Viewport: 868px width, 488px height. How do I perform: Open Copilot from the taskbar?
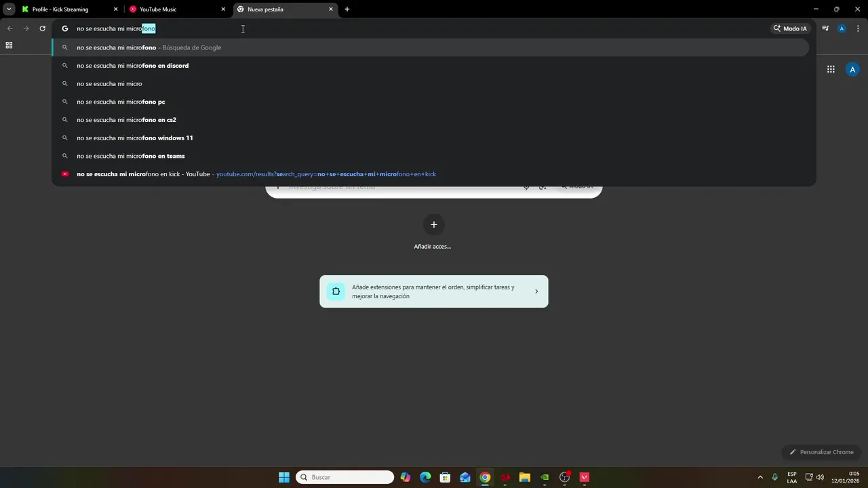point(406,477)
